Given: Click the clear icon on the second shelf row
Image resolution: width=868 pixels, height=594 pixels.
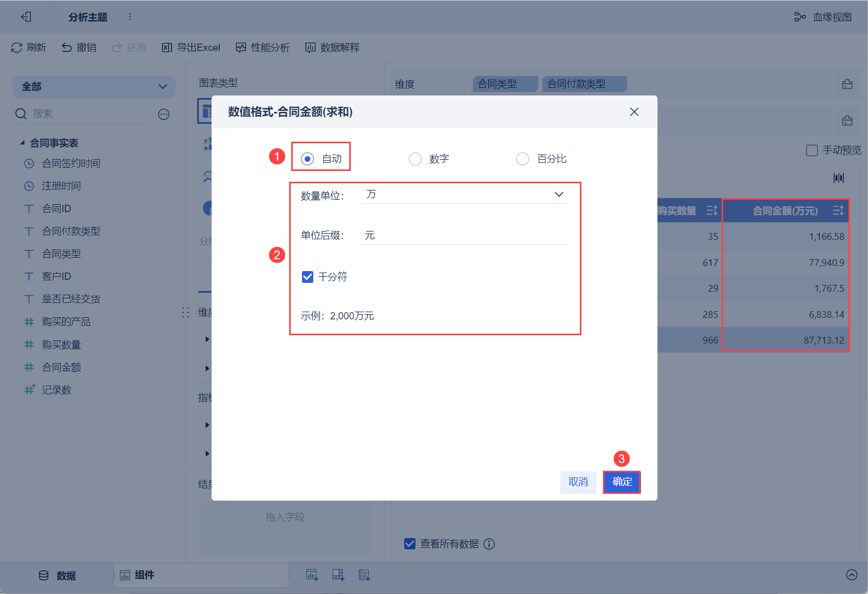Looking at the screenshot, I should tap(847, 121).
